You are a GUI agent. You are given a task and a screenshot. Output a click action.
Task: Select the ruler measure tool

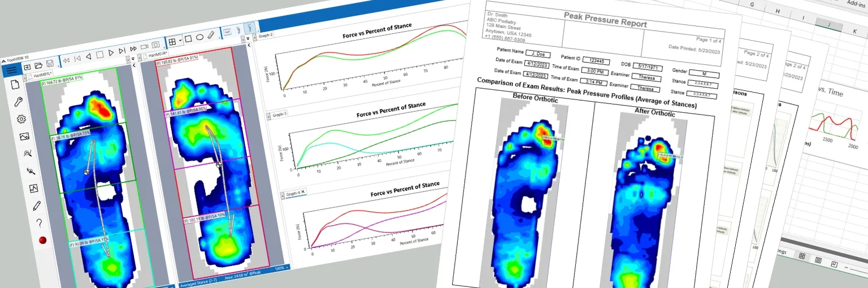point(211,35)
